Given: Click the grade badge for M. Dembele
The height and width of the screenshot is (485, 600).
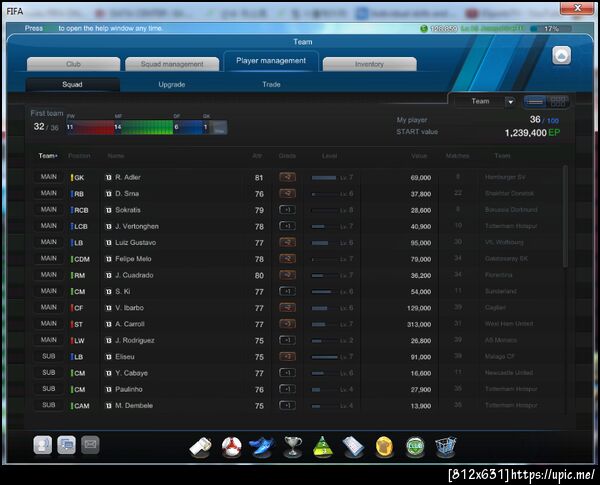Looking at the screenshot, I should tap(287, 405).
